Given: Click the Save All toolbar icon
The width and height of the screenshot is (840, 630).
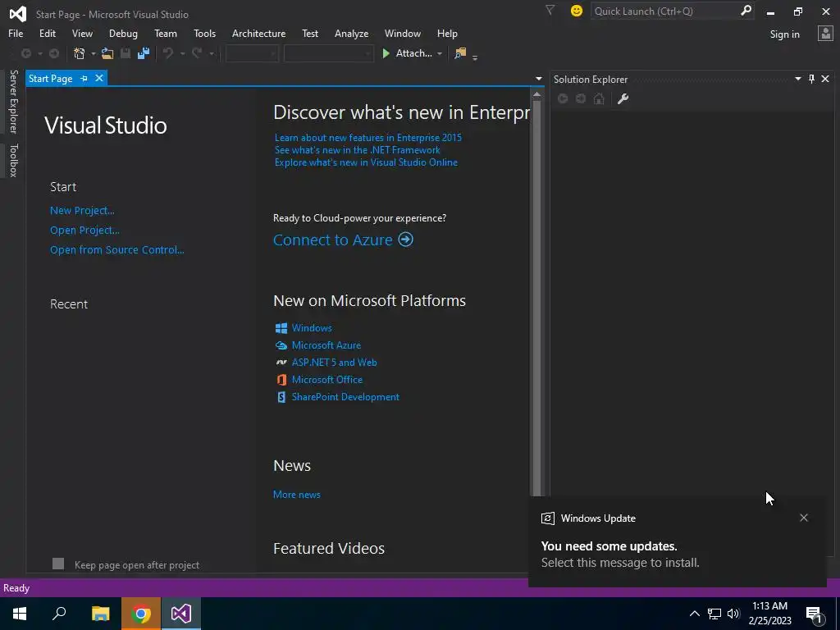Looking at the screenshot, I should 144,53.
